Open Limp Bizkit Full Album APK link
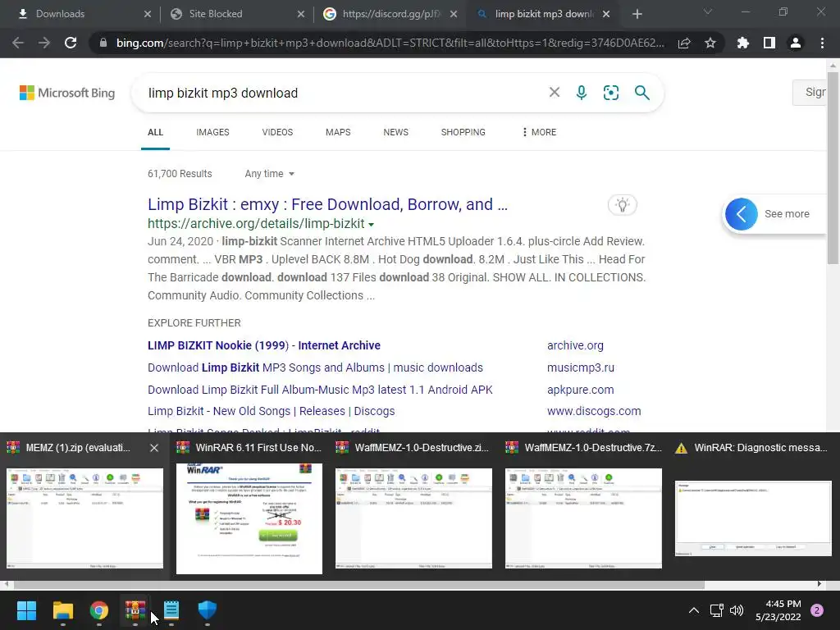 coord(320,390)
